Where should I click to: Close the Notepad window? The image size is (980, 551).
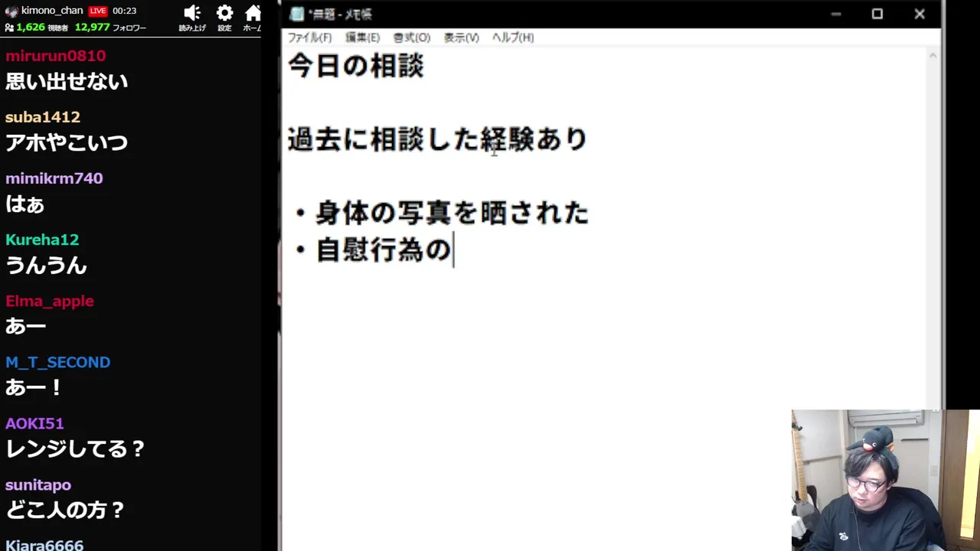(920, 14)
